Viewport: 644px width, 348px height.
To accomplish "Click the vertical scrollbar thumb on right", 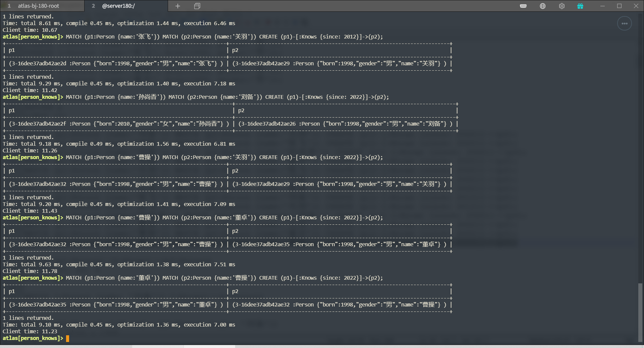I will click(640, 311).
